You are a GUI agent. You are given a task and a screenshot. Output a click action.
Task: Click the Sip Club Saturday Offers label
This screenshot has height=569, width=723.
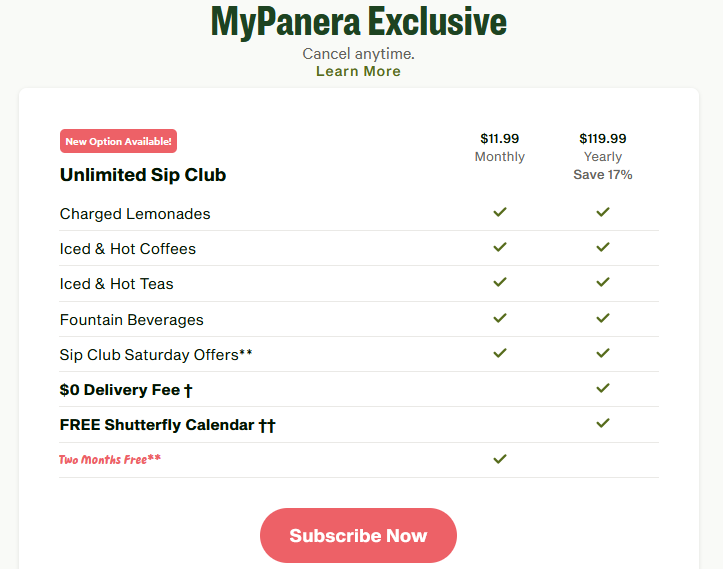(156, 355)
